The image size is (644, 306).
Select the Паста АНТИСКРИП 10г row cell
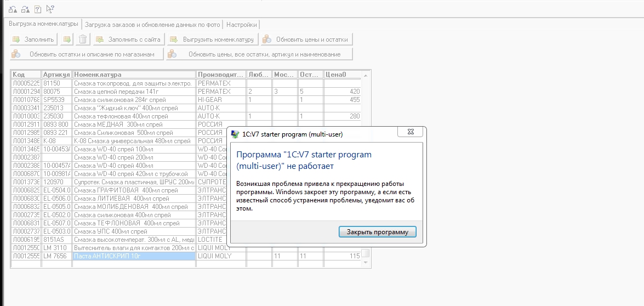134,256
